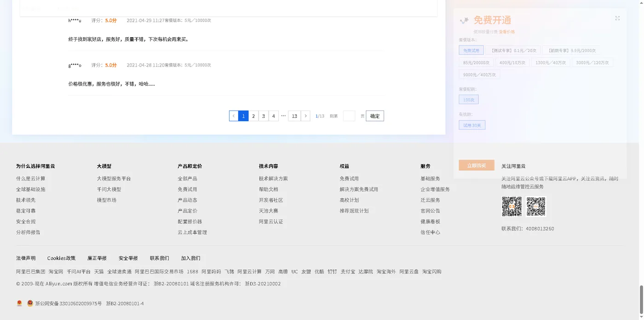The image size is (644, 320).
Task: Open 什么是云计算 footer link
Action: coord(31,179)
